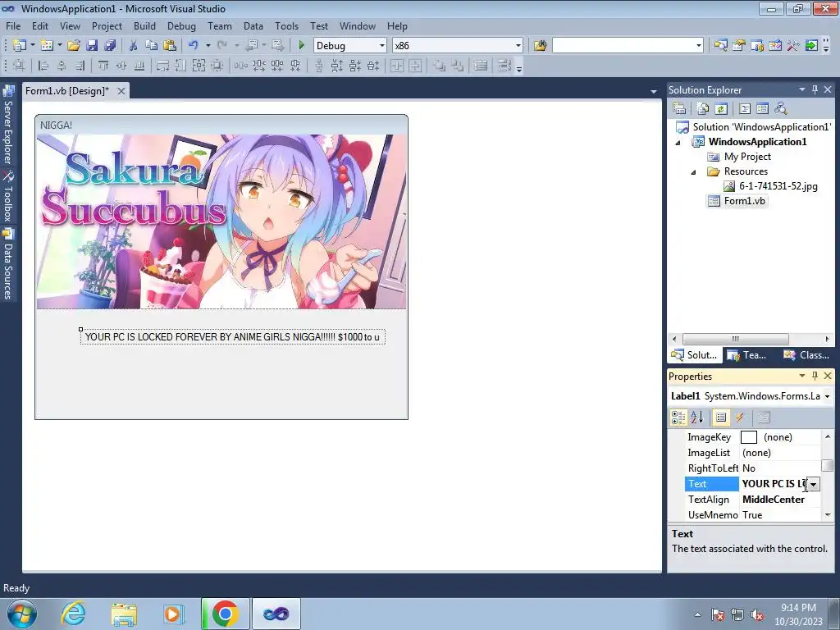840x630 pixels.
Task: Collapse the Resources folder node
Action: [693, 172]
